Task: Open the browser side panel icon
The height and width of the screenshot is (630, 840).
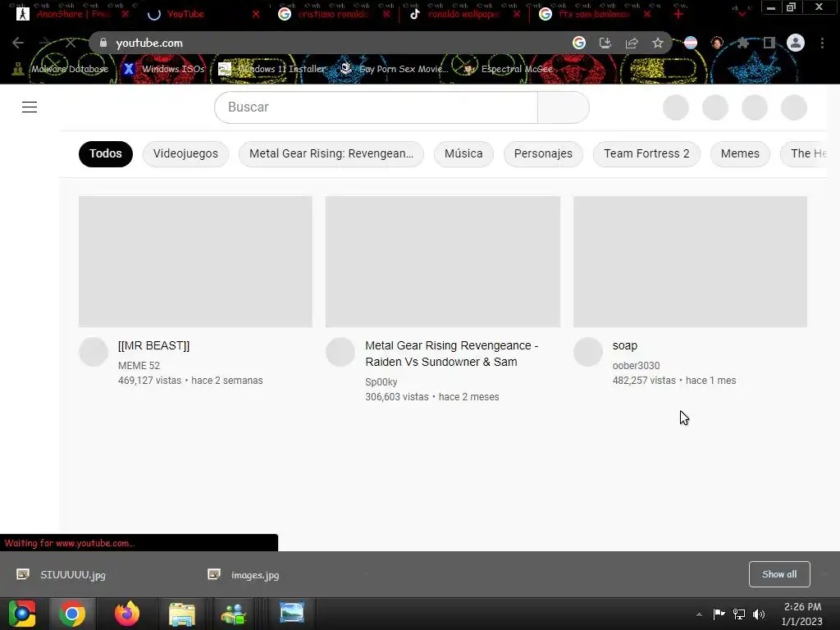Action: [x=769, y=43]
